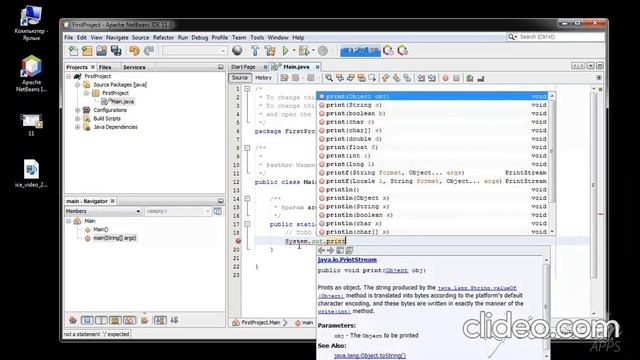Click the Shift Line Left editor icon
Viewport: 640px width, 360px height.
click(x=421, y=78)
